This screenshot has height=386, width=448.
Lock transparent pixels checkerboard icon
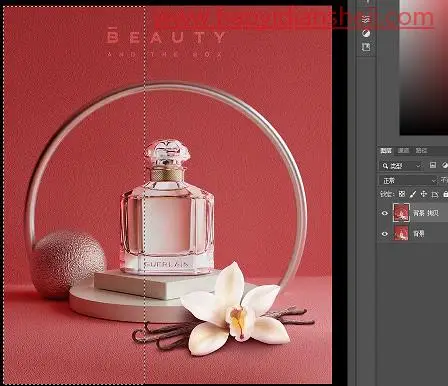pos(402,194)
